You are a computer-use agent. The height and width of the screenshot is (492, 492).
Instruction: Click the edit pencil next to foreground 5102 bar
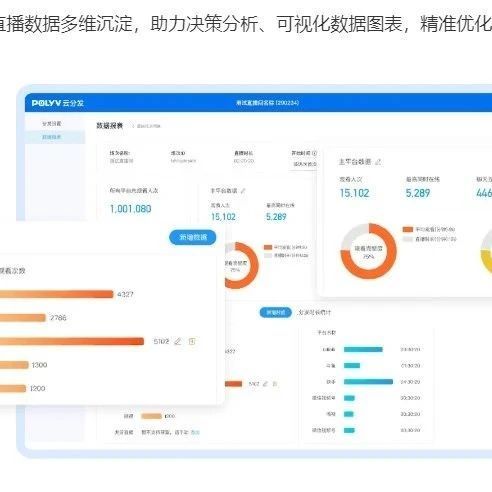coord(178,341)
